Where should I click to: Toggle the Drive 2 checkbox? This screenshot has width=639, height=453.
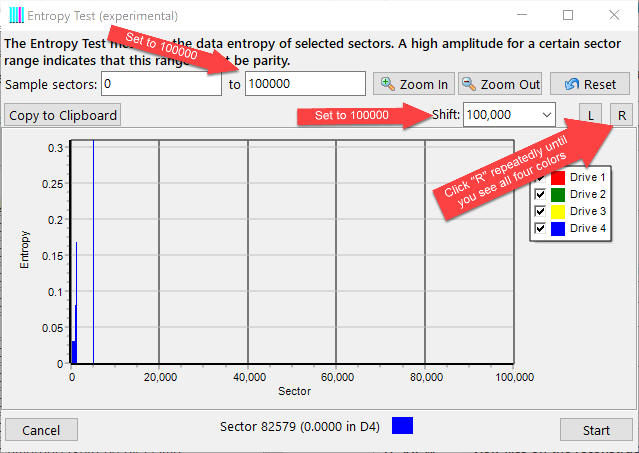540,194
